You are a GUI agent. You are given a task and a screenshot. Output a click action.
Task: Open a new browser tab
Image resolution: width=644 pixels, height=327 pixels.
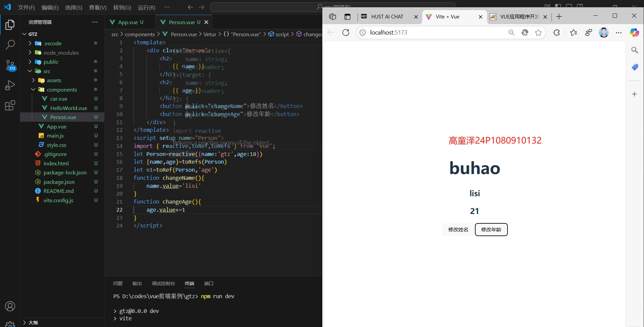pyautogui.click(x=559, y=17)
